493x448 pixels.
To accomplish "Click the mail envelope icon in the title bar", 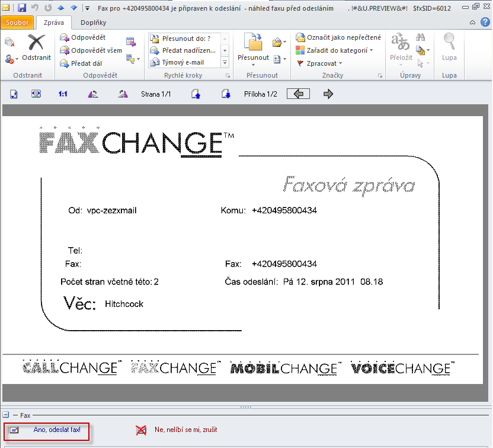I will coord(6,7).
